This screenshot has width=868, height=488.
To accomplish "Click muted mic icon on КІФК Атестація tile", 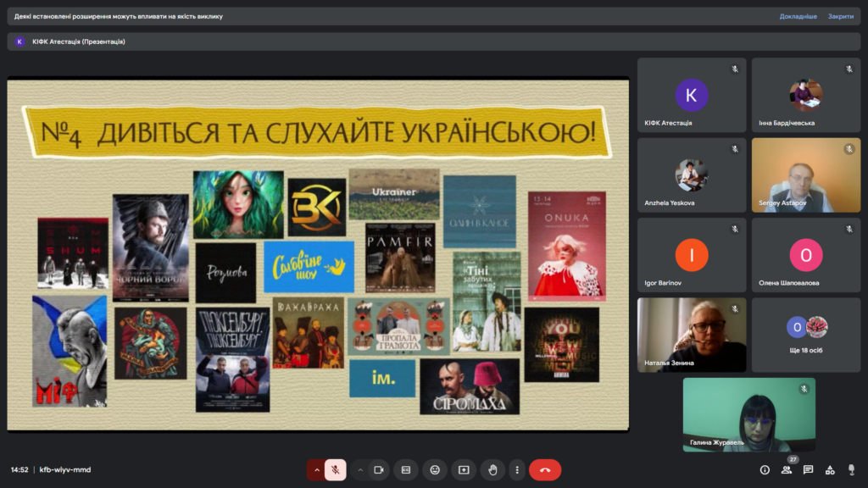I will pyautogui.click(x=735, y=69).
